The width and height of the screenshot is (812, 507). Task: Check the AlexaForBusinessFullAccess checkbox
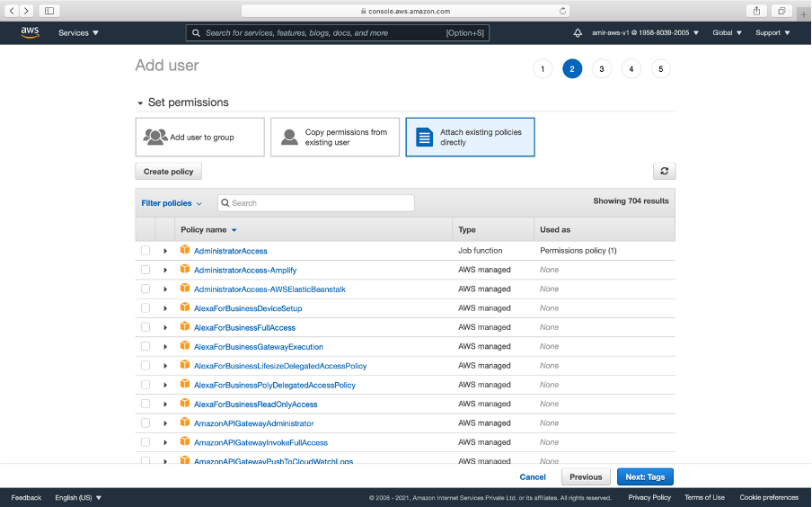(x=146, y=327)
